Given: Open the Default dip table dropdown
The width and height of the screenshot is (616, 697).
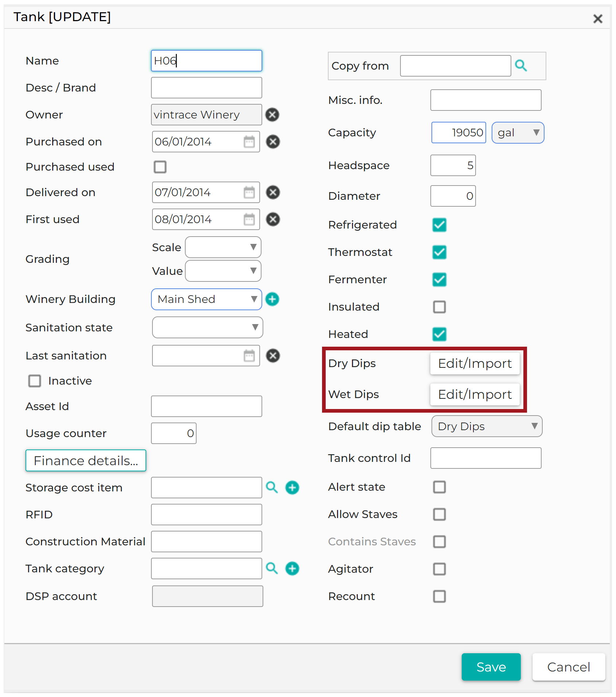Looking at the screenshot, I should (x=487, y=426).
